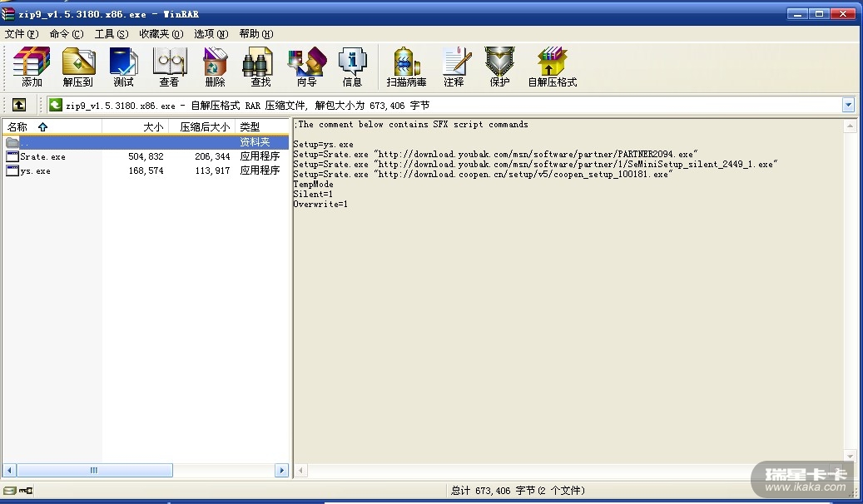Image resolution: width=863 pixels, height=504 pixels.
Task: Open the 工具(S) menu
Action: 112,34
